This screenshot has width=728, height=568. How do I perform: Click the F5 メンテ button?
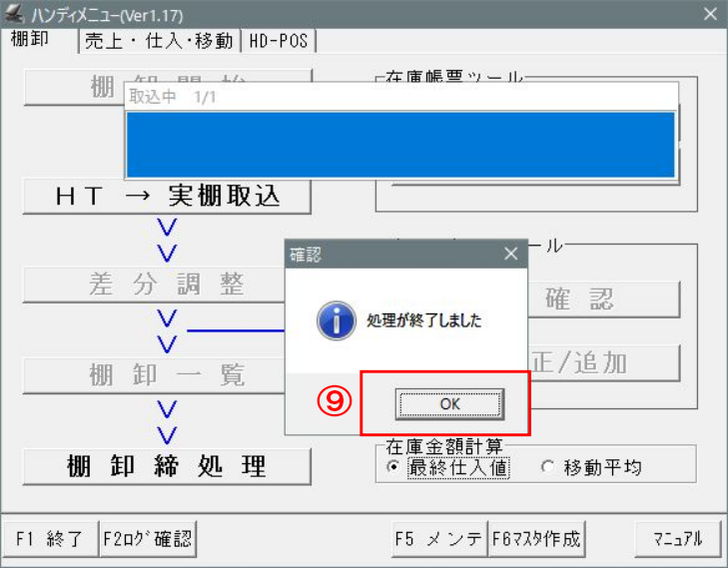438,538
